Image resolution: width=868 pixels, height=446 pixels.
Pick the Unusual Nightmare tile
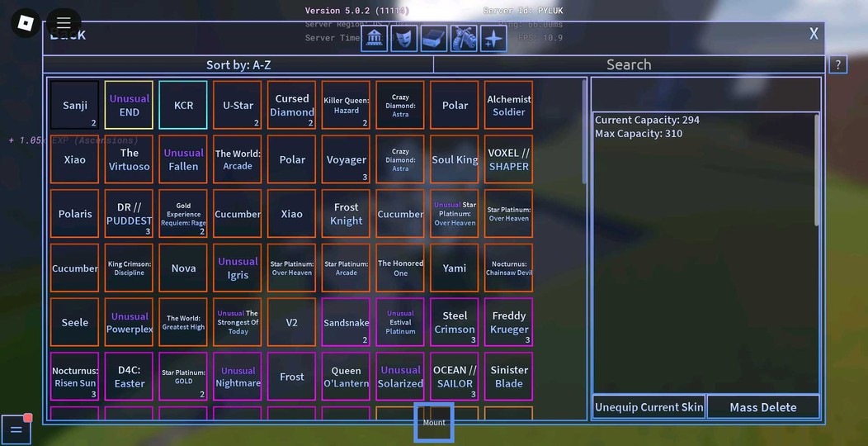238,377
